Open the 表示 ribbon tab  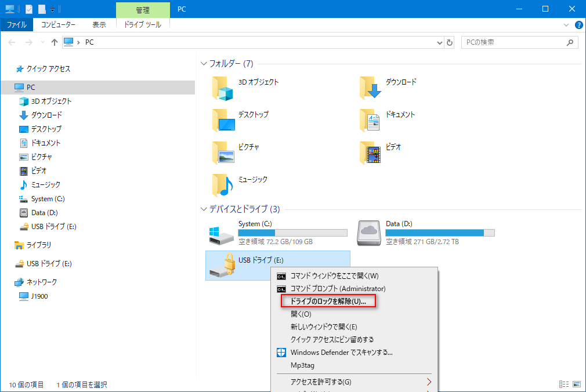point(99,25)
